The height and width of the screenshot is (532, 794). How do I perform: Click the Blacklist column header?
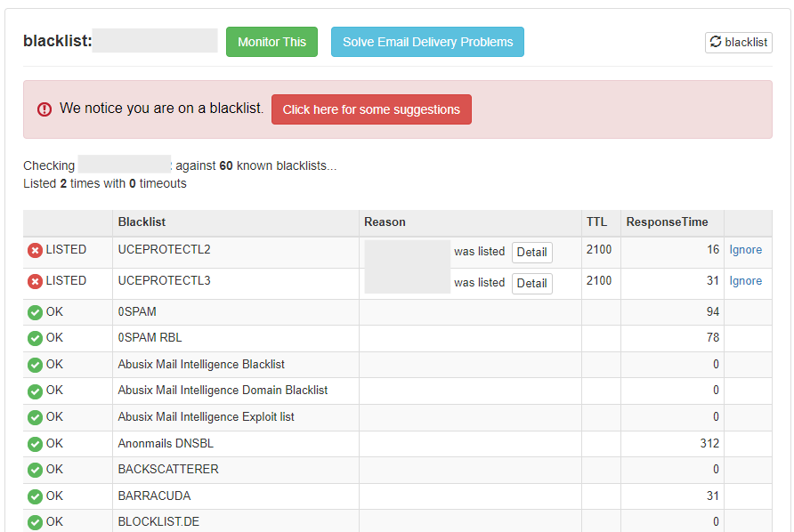pyautogui.click(x=142, y=222)
